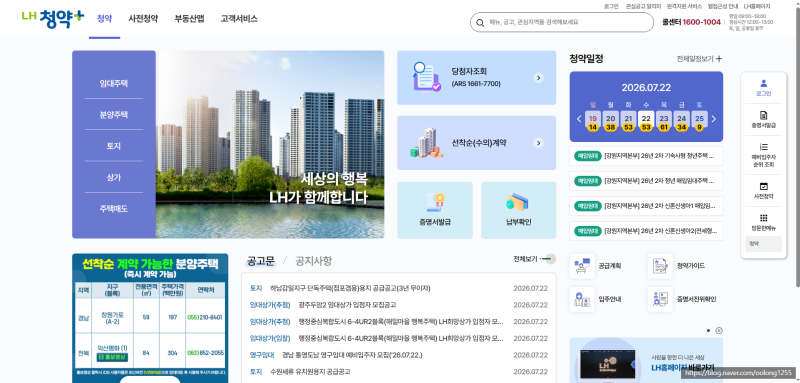
Task: Open 2차 청년 매입임대주택 schedule notice
Action: point(646,181)
